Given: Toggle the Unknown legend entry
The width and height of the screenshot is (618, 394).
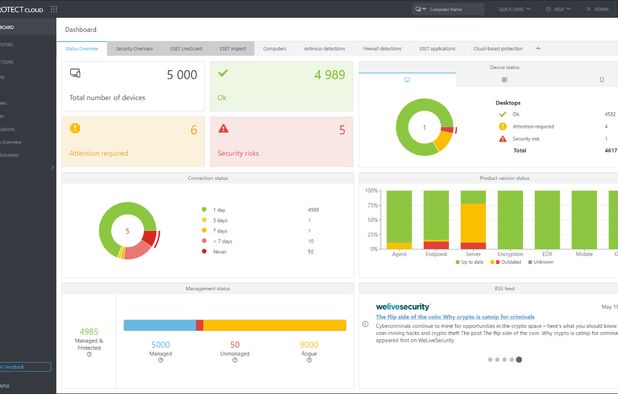Looking at the screenshot, I should pos(541,262).
